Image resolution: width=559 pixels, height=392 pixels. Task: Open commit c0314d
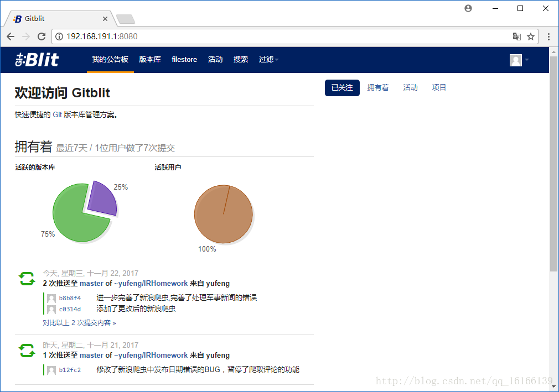pos(70,309)
